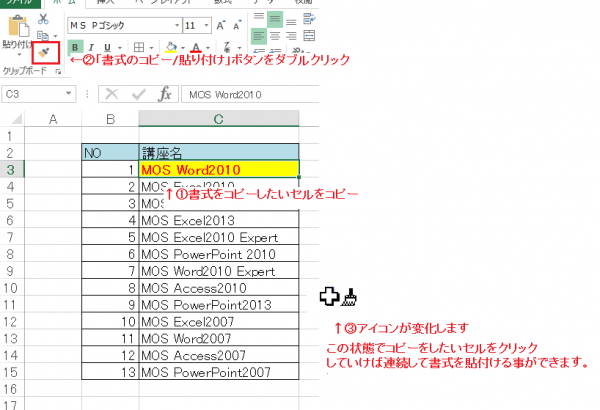
Task: Select row 16 header
Action: pyautogui.click(x=12, y=389)
